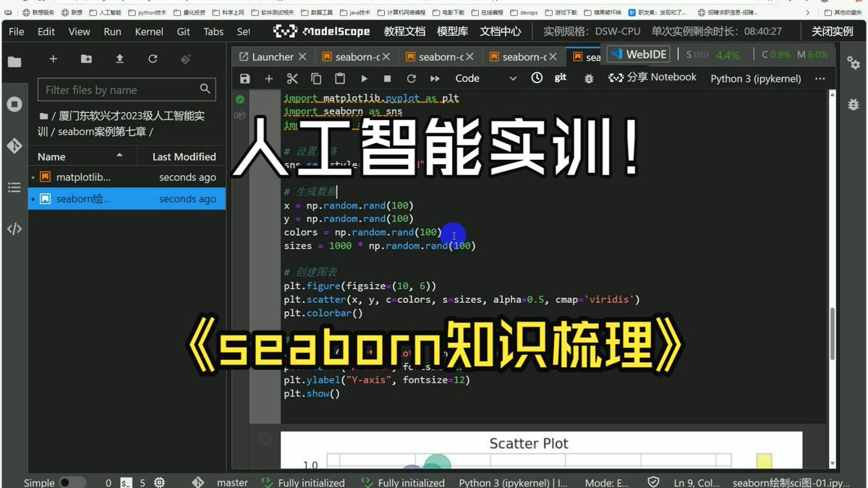Click the 教程文档 link
The width and height of the screenshot is (868, 488).
[404, 31]
